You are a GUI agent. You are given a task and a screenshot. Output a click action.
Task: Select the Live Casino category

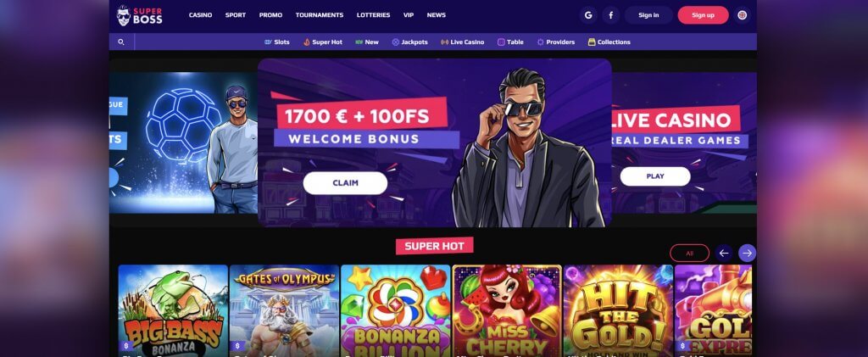[462, 42]
